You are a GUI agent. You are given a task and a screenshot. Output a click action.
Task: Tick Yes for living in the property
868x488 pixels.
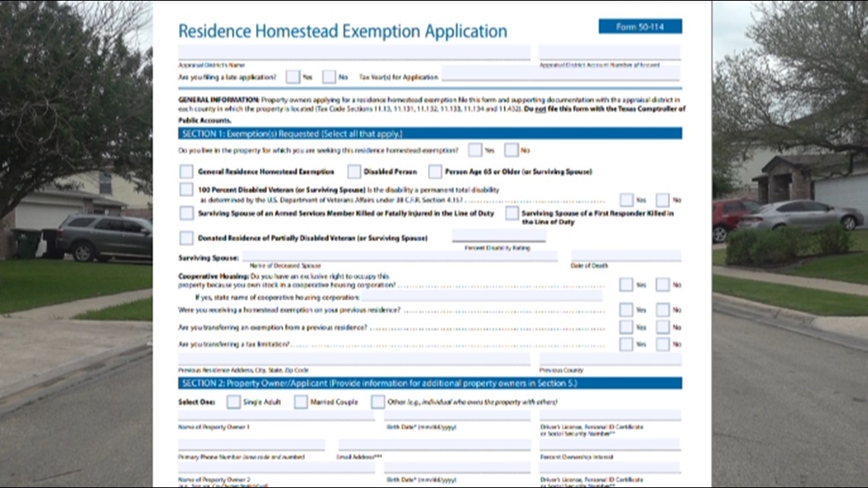pos(475,150)
